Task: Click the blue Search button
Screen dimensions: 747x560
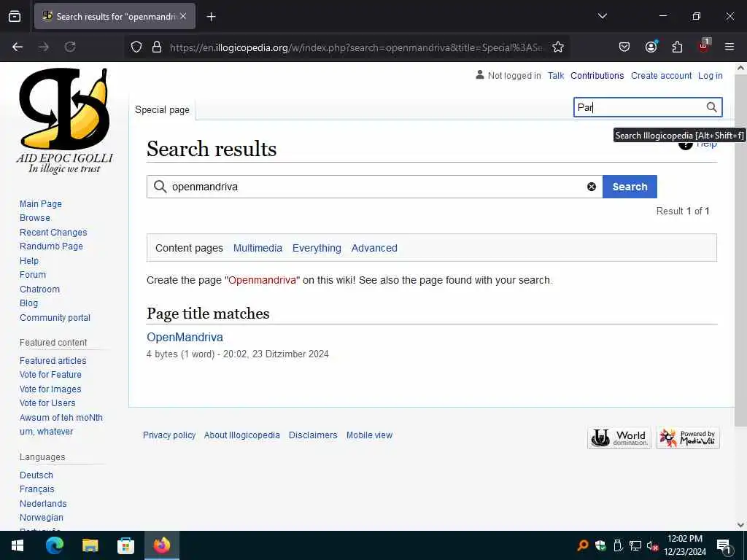Action: pos(630,187)
